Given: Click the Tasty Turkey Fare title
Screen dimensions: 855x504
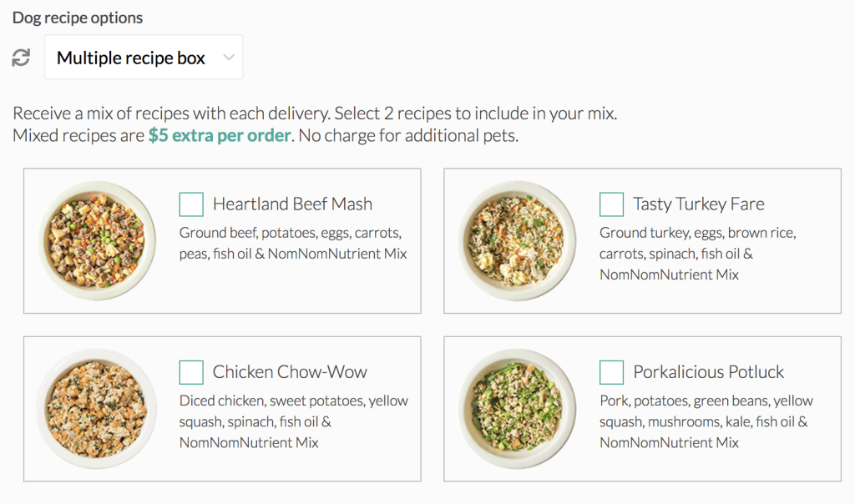Looking at the screenshot, I should tap(698, 204).
